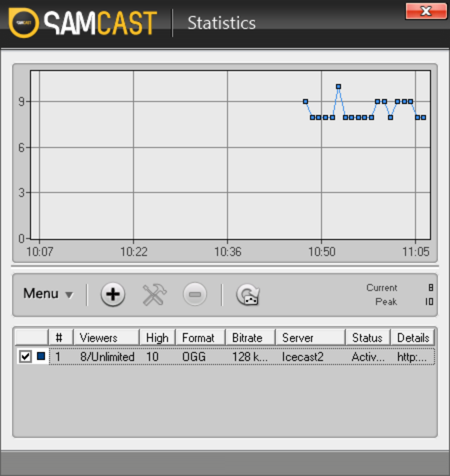Viewport: 450px width, 476px height.
Task: Click the refresh statistics icon
Action: click(x=248, y=294)
